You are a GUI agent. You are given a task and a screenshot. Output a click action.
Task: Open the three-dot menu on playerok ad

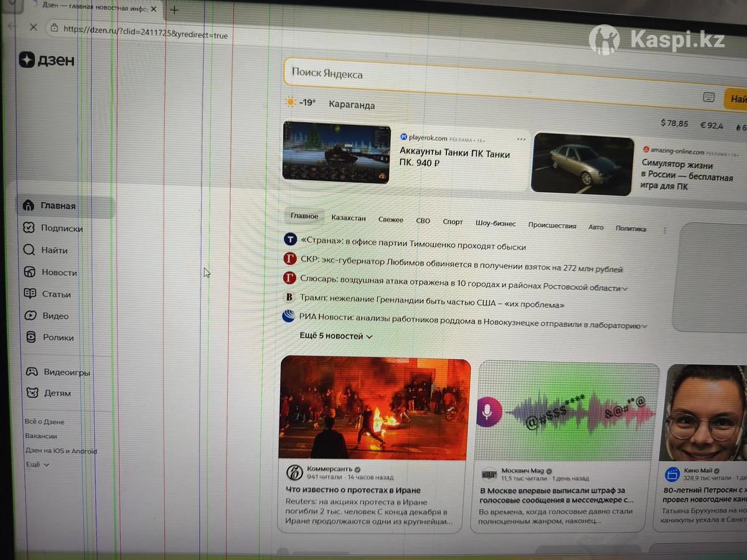[521, 139]
